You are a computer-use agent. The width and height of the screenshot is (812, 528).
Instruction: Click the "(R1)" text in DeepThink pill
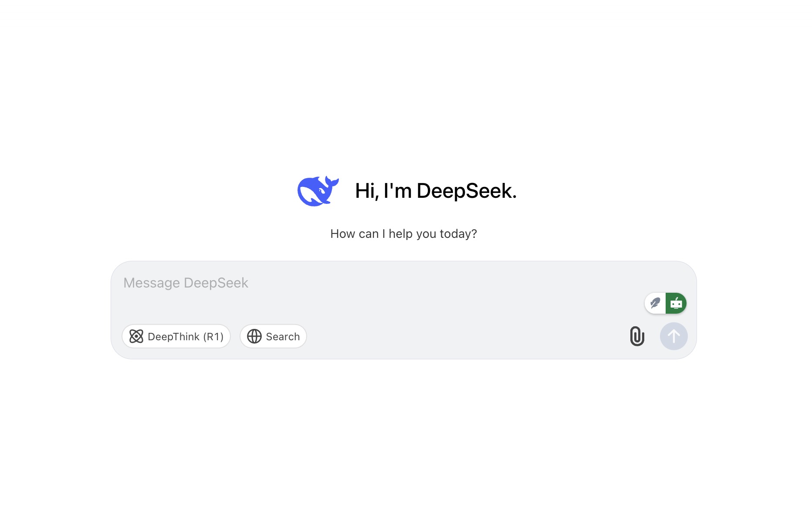(x=213, y=337)
